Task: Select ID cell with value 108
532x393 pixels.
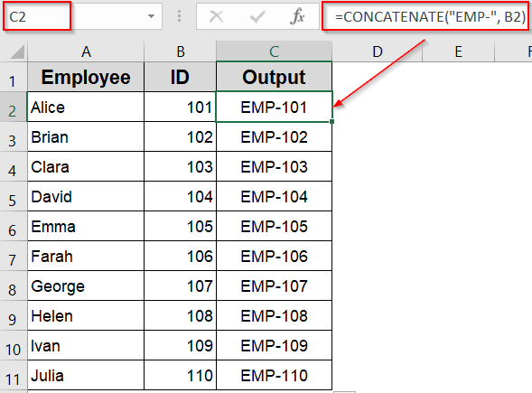Action: coord(180,316)
